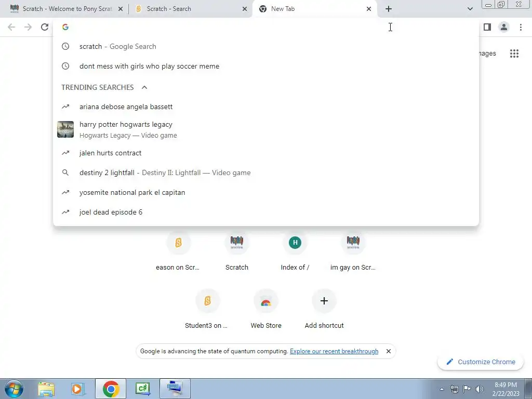Collapse the Trending Searches section
The height and width of the screenshot is (399, 532).
tap(144, 87)
